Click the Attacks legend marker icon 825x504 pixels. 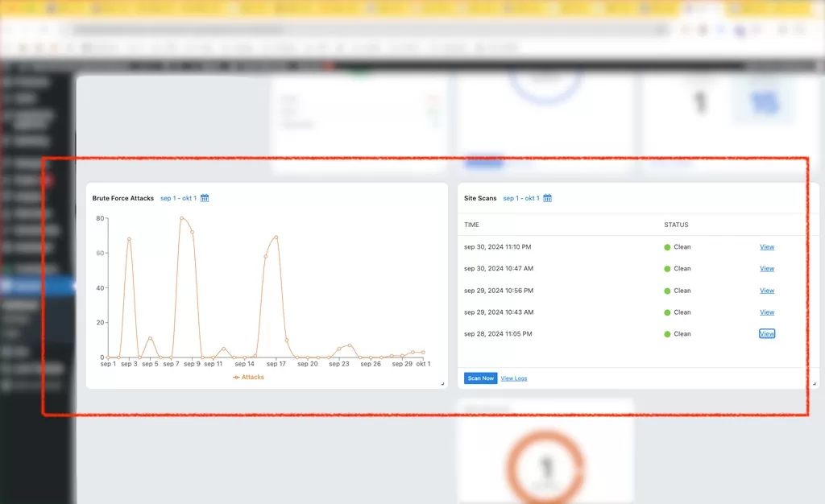coord(236,377)
